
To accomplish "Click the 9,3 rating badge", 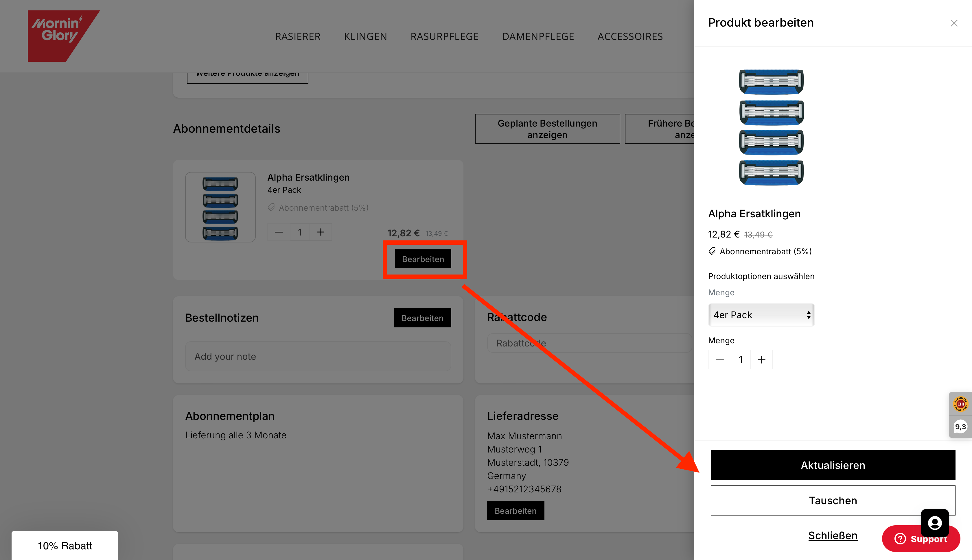I will tap(960, 427).
